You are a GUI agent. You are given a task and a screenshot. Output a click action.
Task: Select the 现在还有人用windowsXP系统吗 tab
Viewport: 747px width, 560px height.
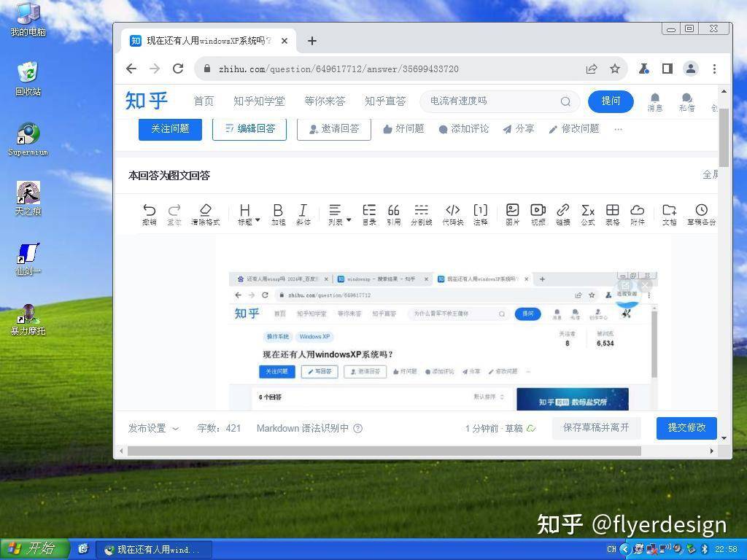209,41
